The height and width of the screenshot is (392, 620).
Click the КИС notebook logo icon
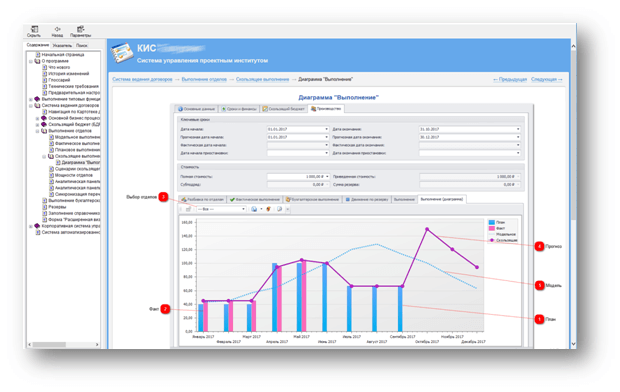[x=121, y=54]
